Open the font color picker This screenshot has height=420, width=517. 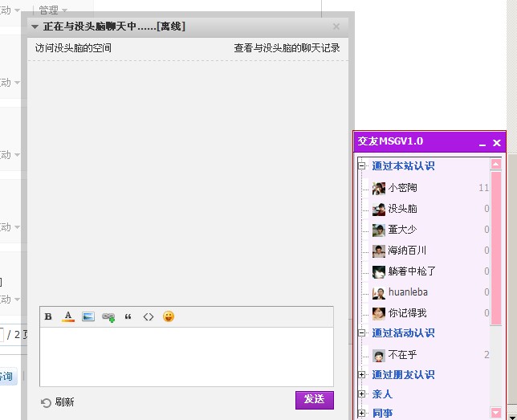click(x=68, y=316)
